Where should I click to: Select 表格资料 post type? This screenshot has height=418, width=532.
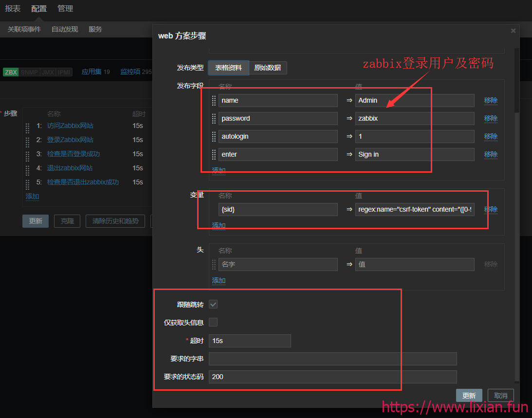229,68
